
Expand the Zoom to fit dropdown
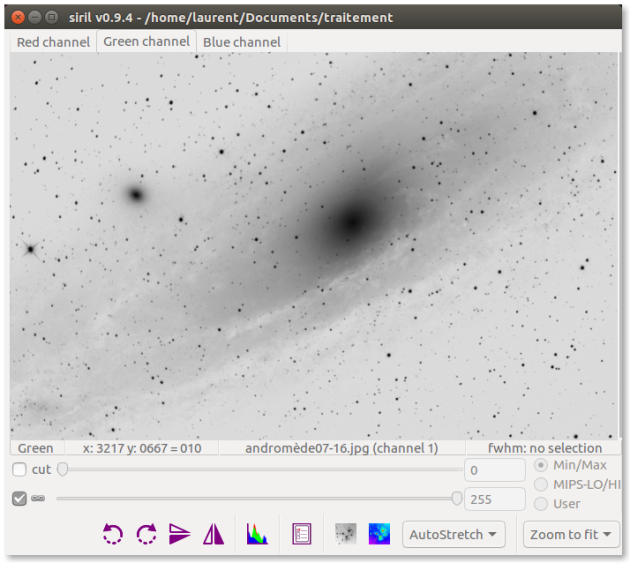coord(571,534)
